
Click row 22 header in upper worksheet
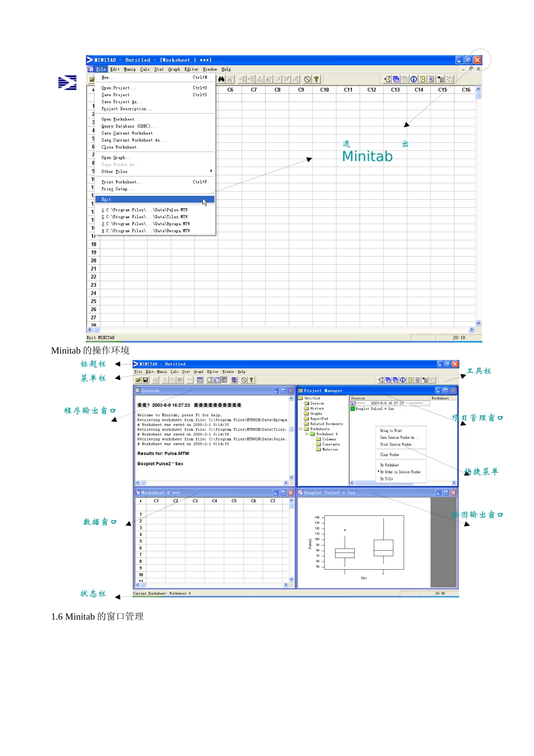[93, 277]
